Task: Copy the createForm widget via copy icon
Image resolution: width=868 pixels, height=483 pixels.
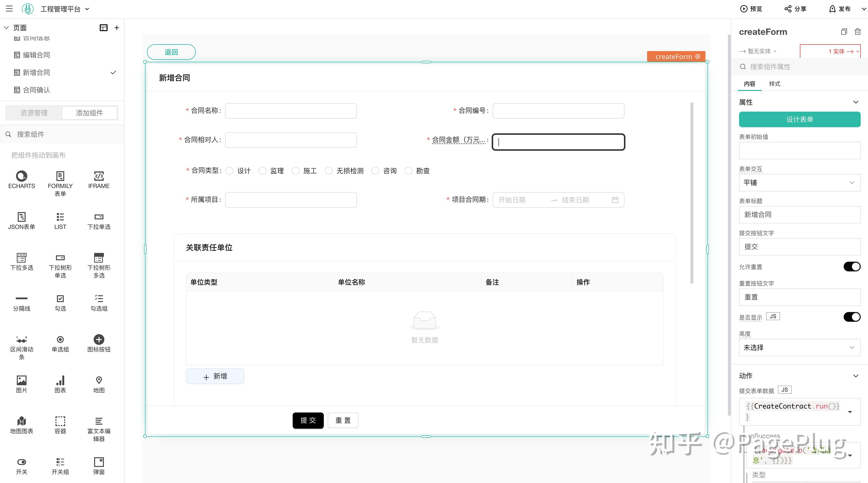Action: [x=844, y=31]
